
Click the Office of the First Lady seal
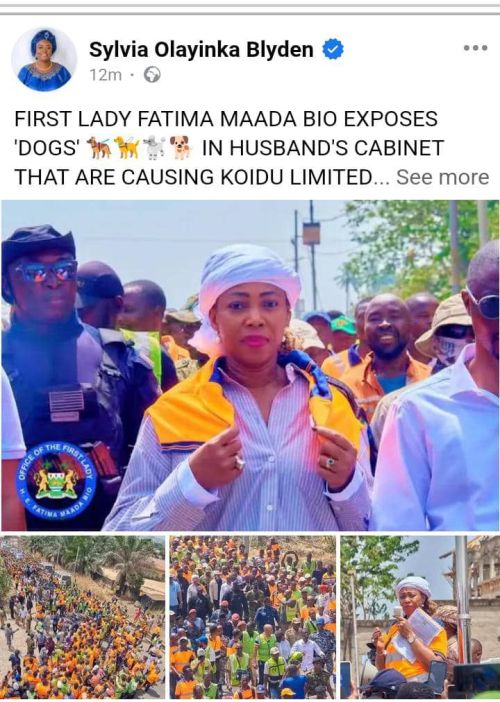[x=56, y=481]
